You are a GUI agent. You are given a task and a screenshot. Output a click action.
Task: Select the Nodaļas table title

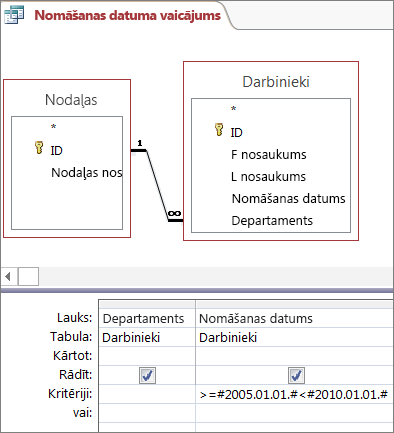pos(71,100)
